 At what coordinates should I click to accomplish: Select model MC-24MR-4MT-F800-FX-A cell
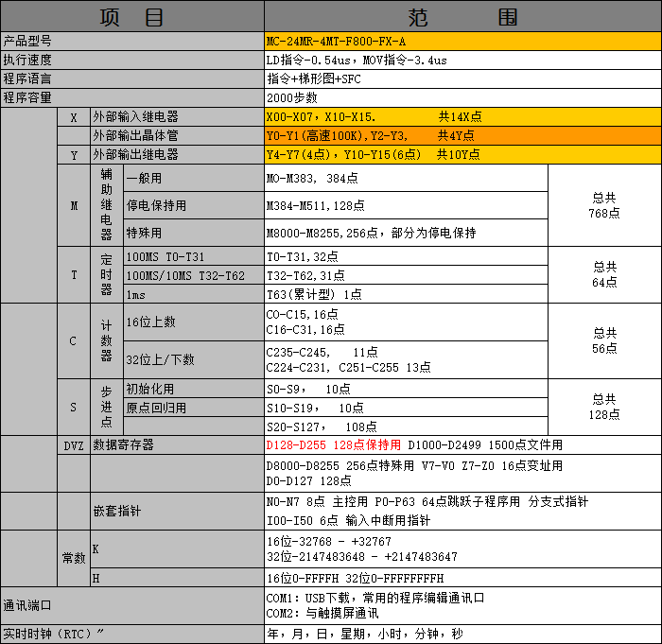tap(462, 41)
